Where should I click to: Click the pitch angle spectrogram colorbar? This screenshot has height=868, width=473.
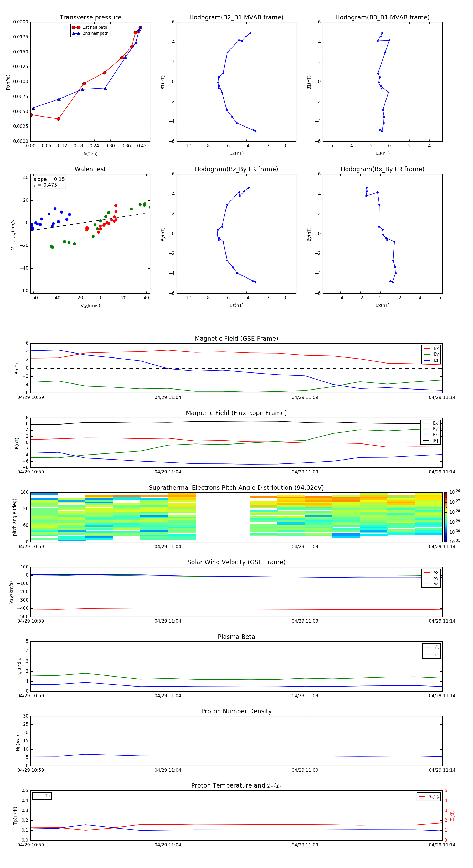[446, 517]
